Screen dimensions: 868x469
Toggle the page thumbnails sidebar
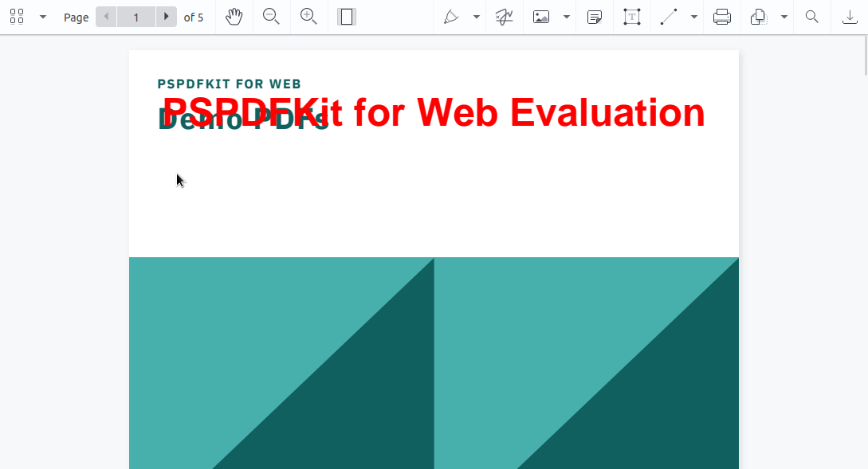click(17, 17)
